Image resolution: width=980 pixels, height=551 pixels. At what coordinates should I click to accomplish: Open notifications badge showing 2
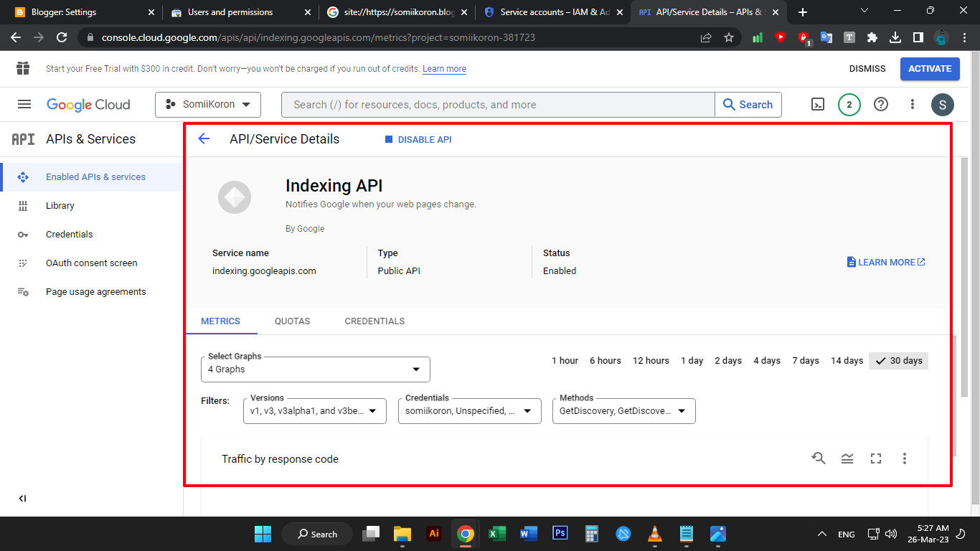click(x=849, y=104)
